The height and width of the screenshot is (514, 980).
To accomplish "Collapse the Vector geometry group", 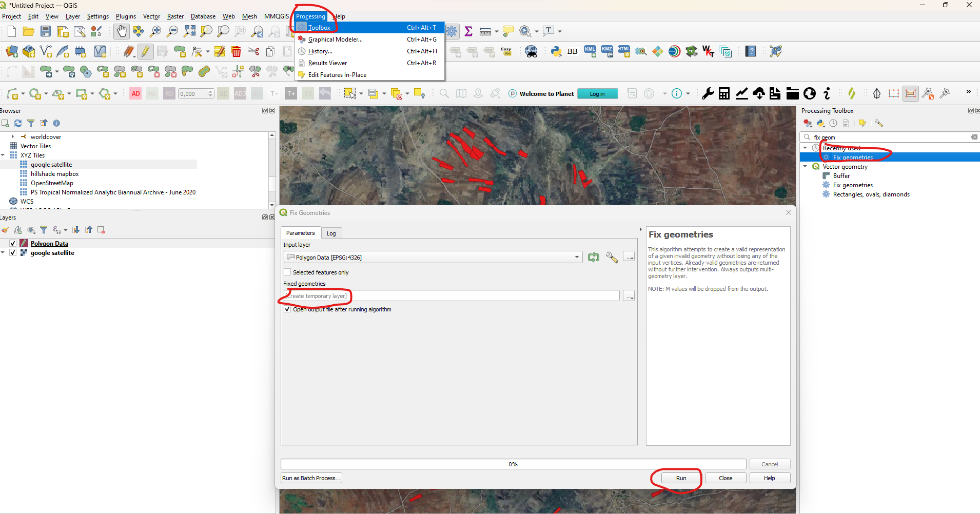I will point(805,167).
